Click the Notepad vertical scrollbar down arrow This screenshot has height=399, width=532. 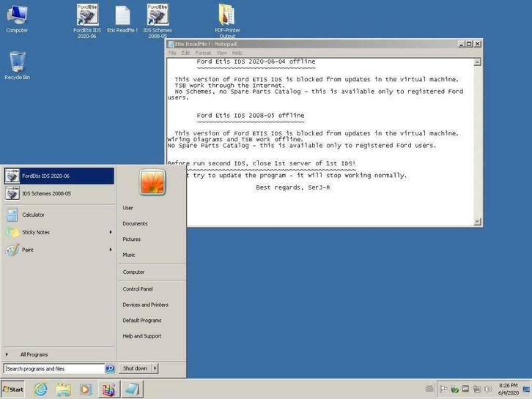tap(478, 221)
